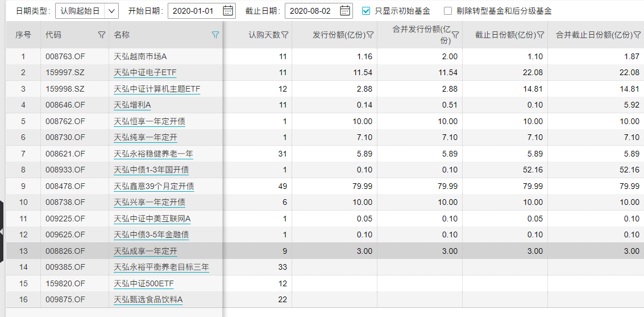
Task: Click 截止日份额 value 14.81 in row 3
Action: pos(533,89)
